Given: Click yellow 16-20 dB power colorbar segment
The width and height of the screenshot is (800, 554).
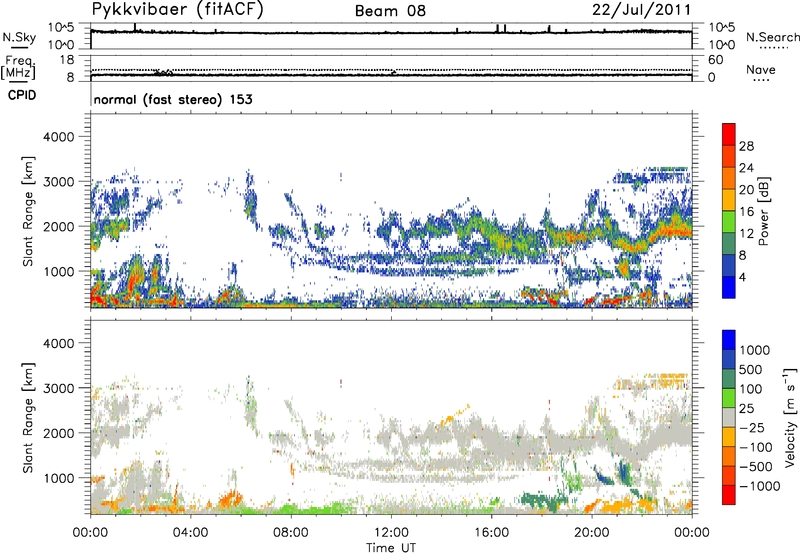Looking at the screenshot, I should 729,200.
